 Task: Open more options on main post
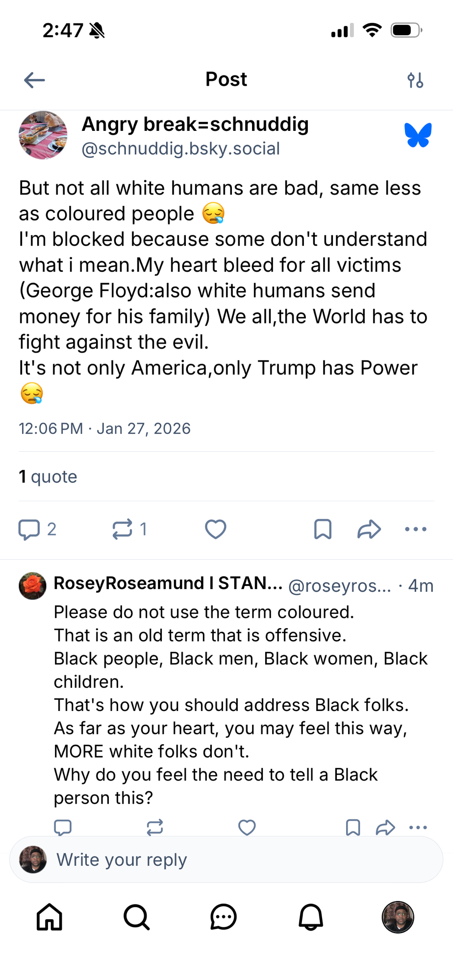(x=416, y=529)
